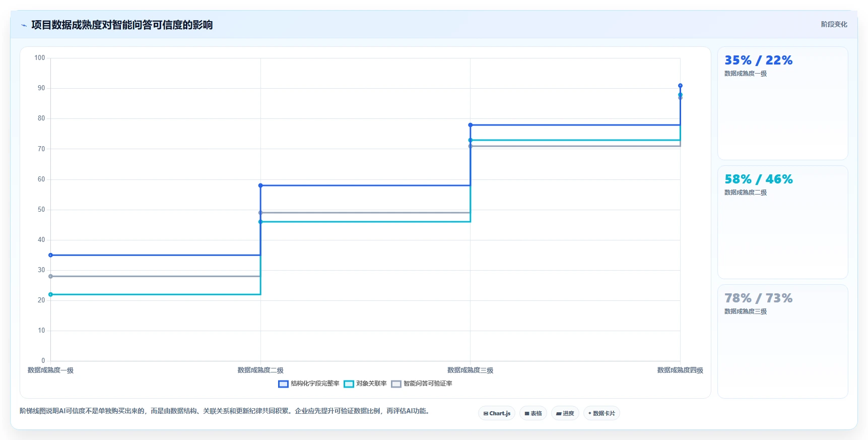Click the gray data point at 71 on level three
Image resolution: width=868 pixels, height=440 pixels.
tap(471, 146)
